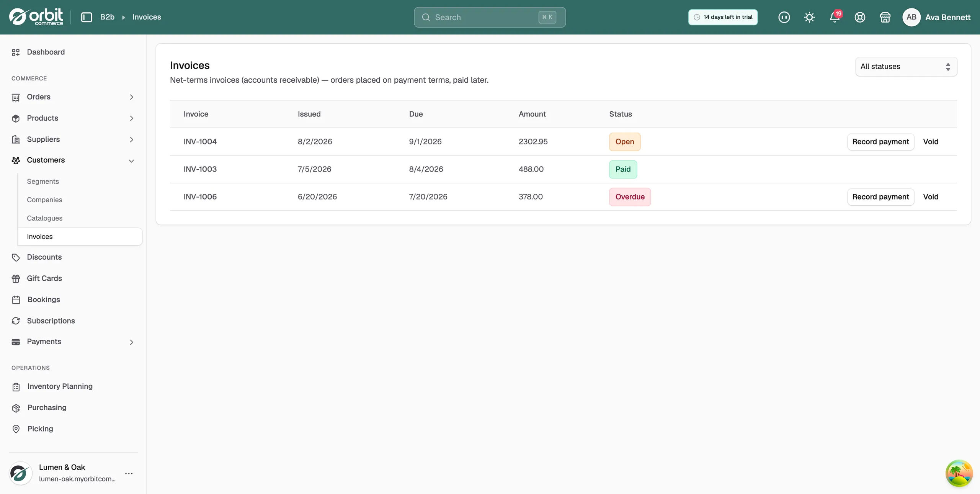
Task: Click the pause icon in header
Action: pyautogui.click(x=784, y=17)
